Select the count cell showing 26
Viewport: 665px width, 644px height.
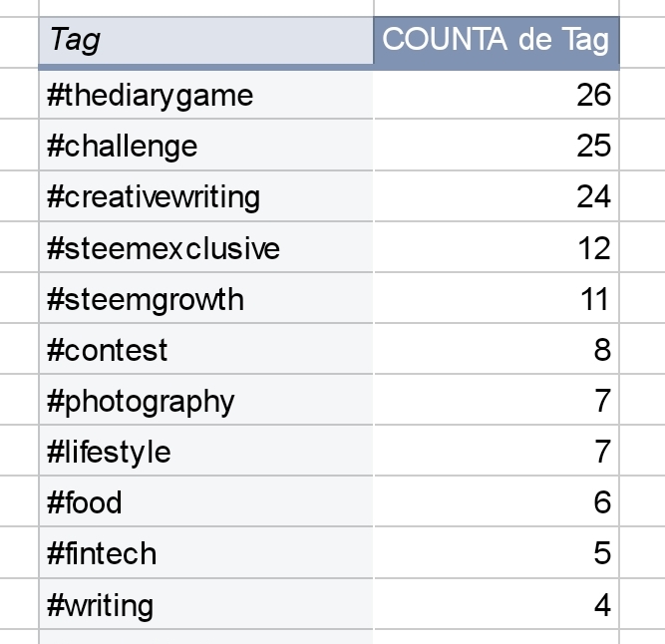(x=497, y=95)
